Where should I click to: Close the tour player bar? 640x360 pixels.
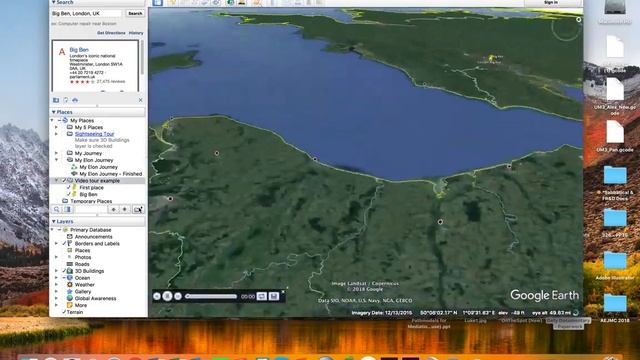[x=282, y=292]
